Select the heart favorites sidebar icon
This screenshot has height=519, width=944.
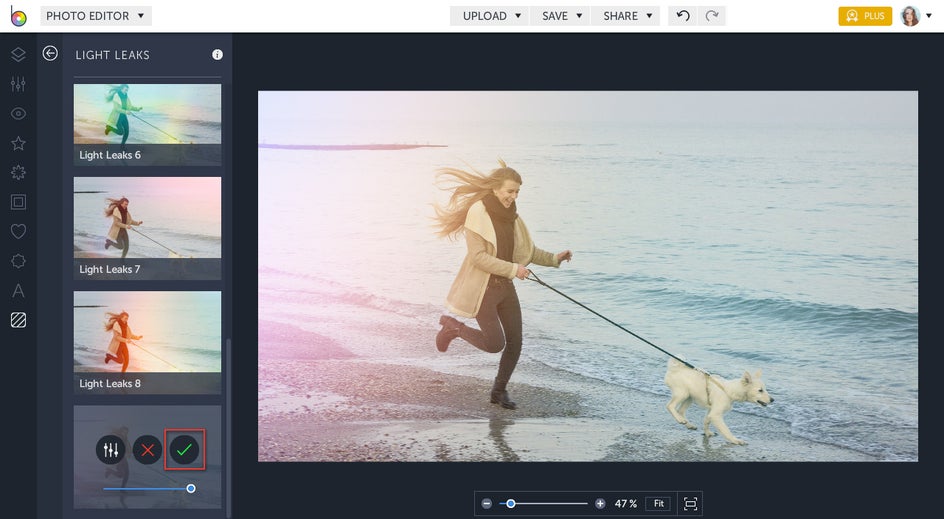pos(18,232)
